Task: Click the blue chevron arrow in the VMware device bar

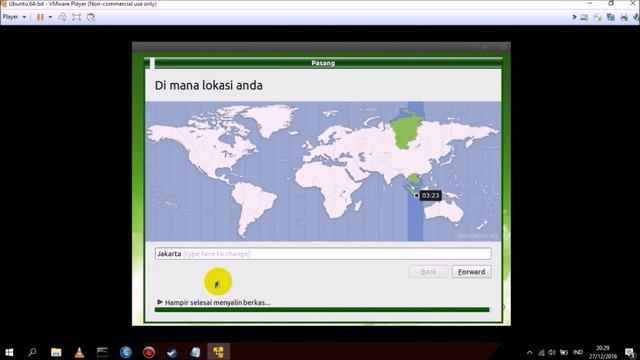Action: point(574,17)
